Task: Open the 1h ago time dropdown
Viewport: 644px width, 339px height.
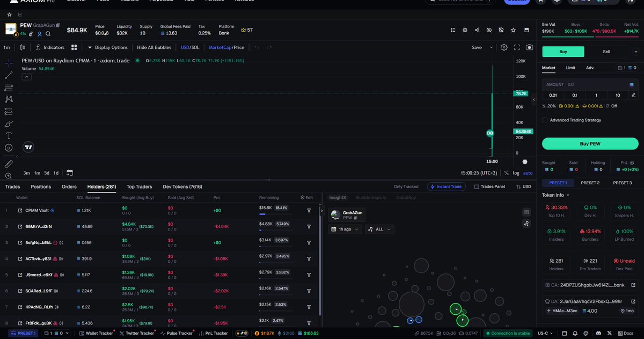Action: click(346, 229)
